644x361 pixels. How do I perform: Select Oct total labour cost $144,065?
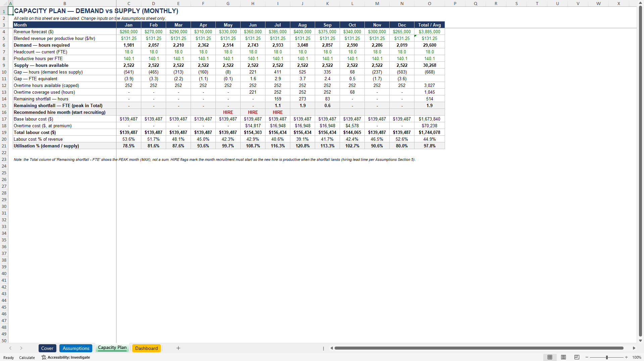coord(352,132)
